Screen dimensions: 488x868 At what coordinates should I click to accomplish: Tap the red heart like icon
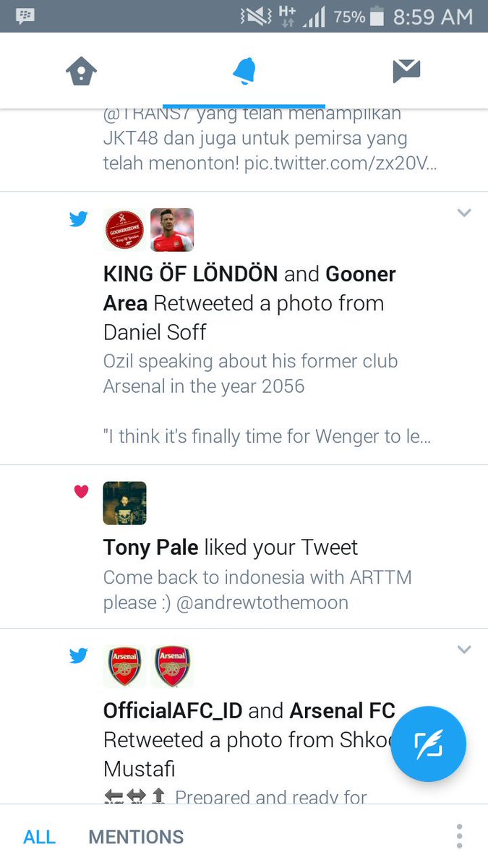(81, 492)
